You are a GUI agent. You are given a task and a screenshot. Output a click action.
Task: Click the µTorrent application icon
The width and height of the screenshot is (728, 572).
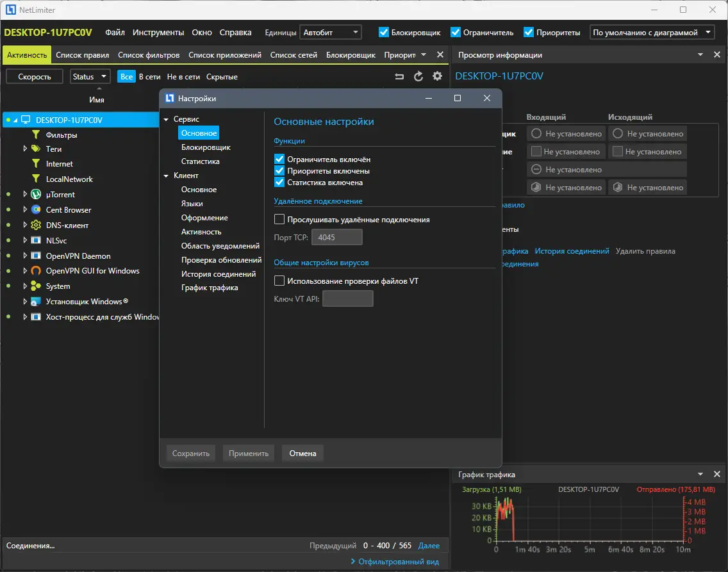36,195
